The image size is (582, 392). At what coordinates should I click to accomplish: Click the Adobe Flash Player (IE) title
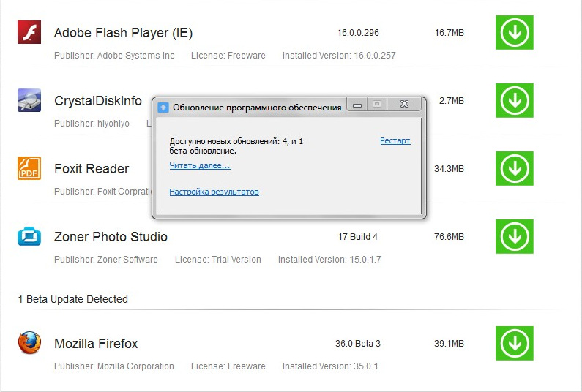pyautogui.click(x=123, y=33)
